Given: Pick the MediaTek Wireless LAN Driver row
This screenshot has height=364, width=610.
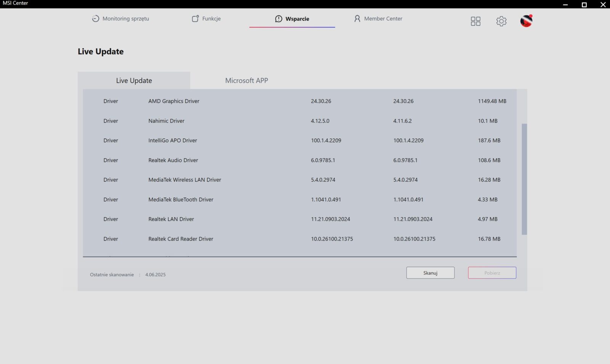Looking at the screenshot, I should click(185, 180).
